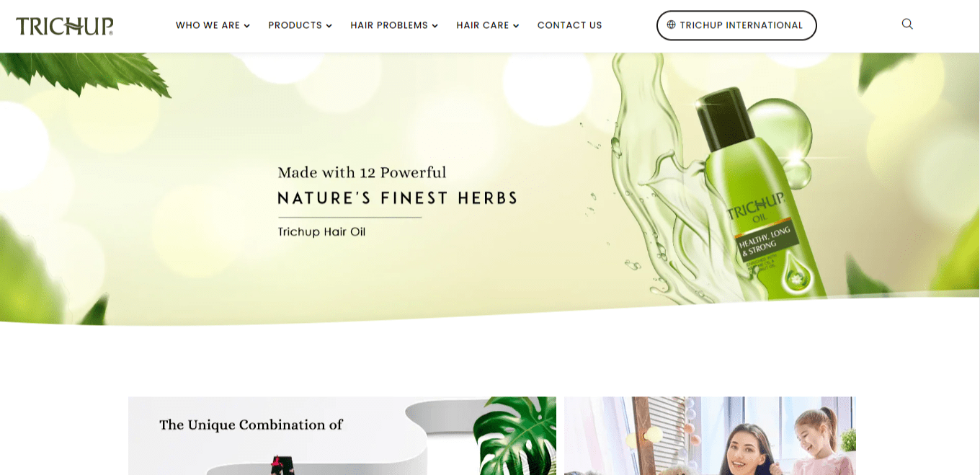Click the Made with 12 Powerful text

pyautogui.click(x=362, y=172)
